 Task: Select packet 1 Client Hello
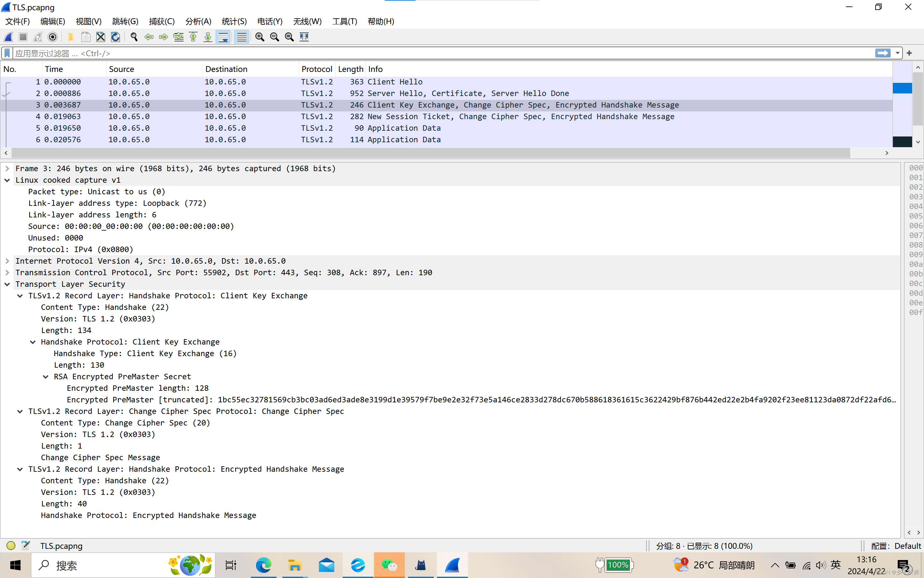tap(446, 82)
